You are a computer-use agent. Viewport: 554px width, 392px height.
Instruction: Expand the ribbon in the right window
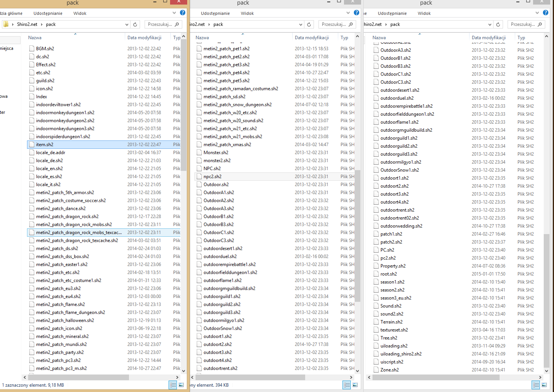pyautogui.click(x=538, y=13)
